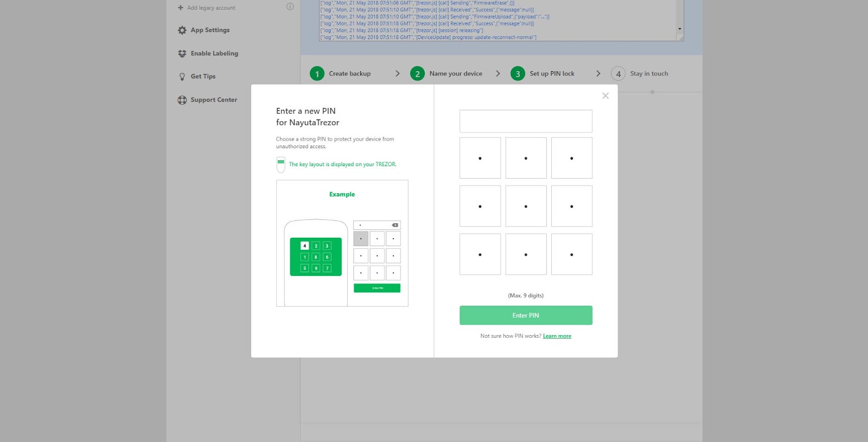Screen dimensions: 868x442
Task: Click the plus icon for Add legacy account
Action: pos(181,8)
